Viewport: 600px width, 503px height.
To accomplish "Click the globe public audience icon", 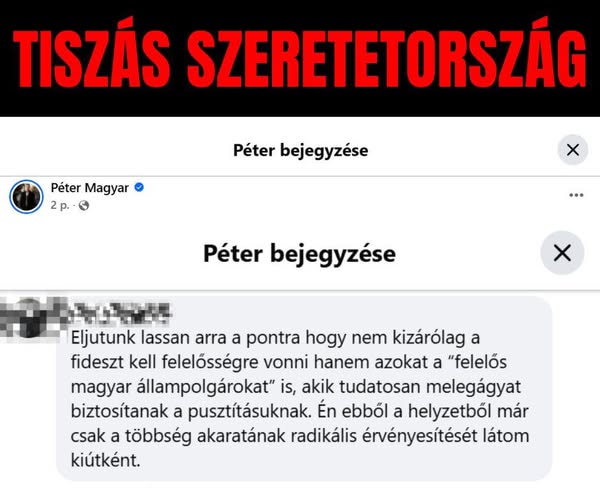I will (x=84, y=206).
